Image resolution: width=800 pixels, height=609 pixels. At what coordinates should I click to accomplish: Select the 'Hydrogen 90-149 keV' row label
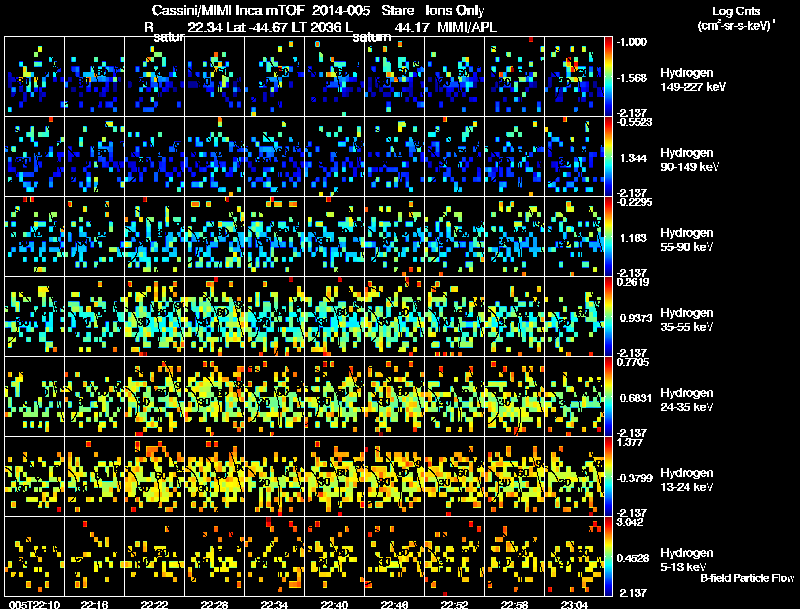[x=689, y=160]
